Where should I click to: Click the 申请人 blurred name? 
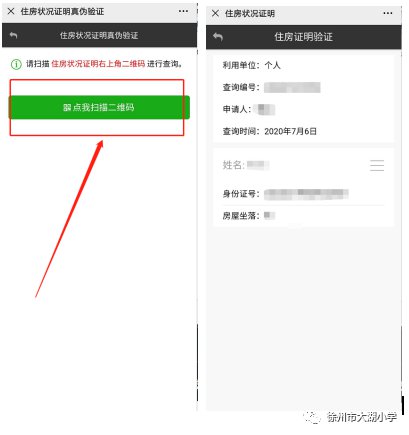tap(264, 109)
